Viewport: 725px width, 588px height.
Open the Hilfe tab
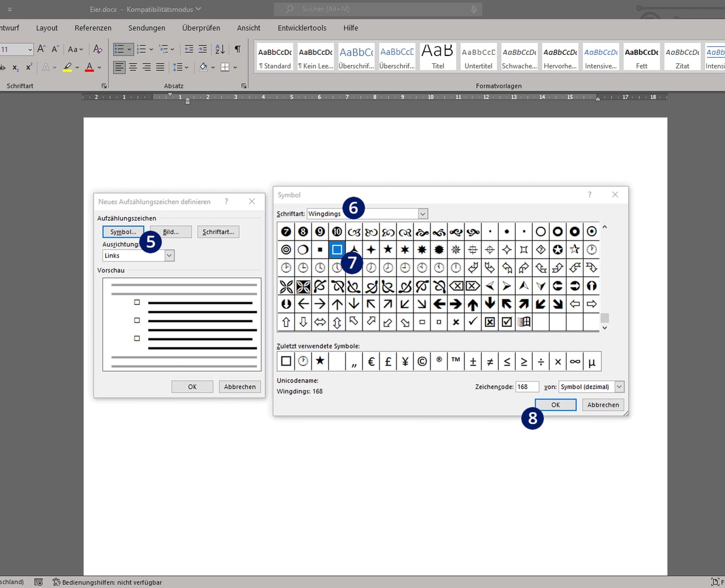pyautogui.click(x=351, y=28)
